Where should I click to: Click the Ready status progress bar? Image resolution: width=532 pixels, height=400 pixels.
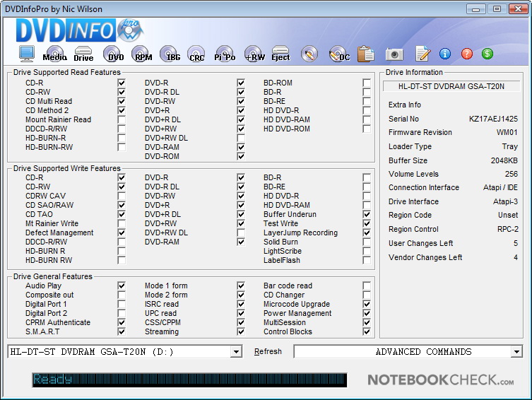tap(189, 380)
